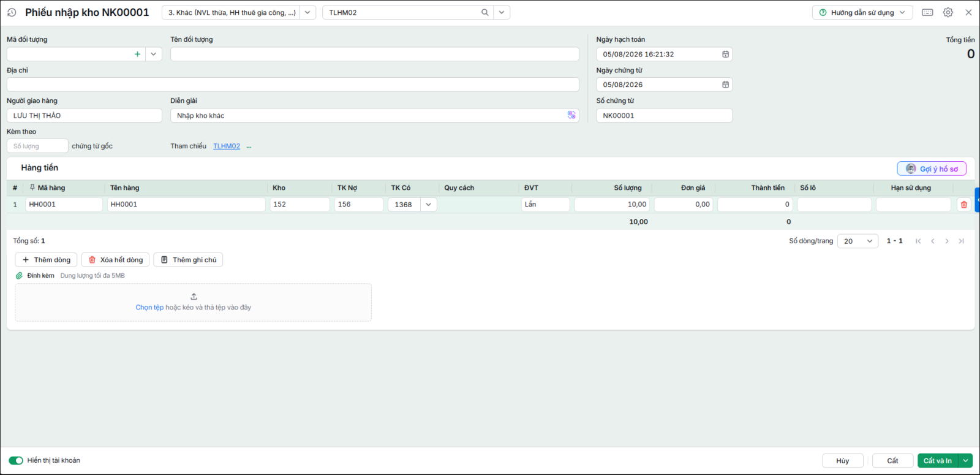The height and width of the screenshot is (475, 980).
Task: Click the Hạn sử dụng cell in row 1
Action: click(x=913, y=205)
